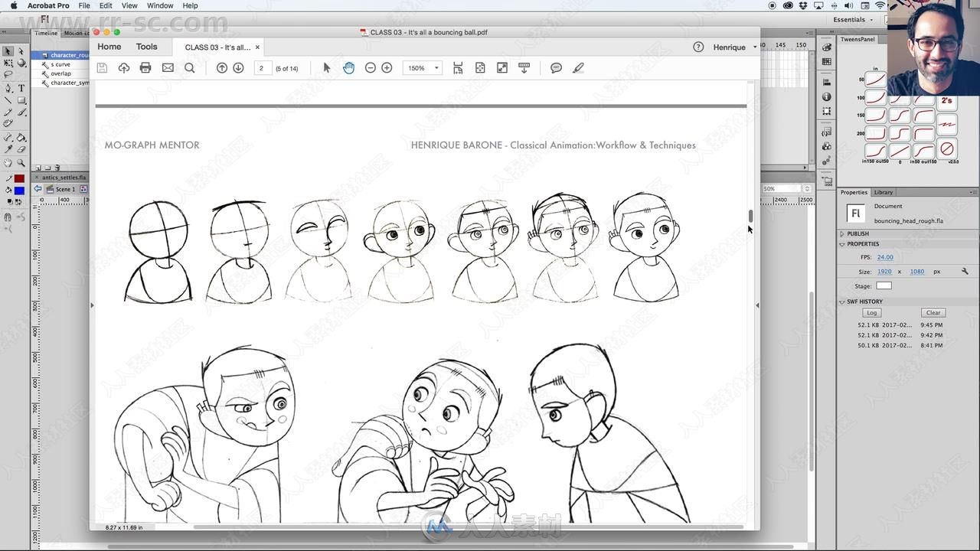Open the Window menu

[160, 5]
